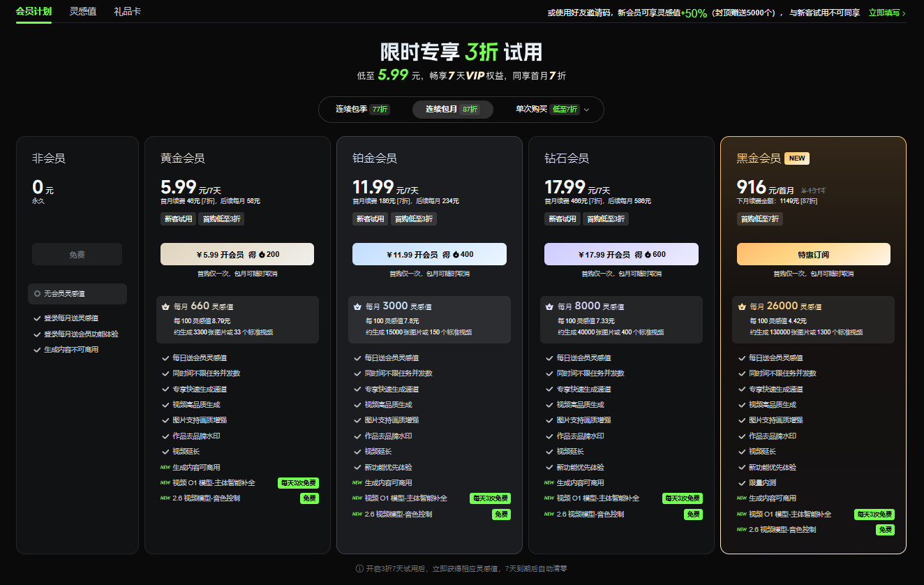Click the 首购低至3折 tag on 钻石会员 card
Screen dimensions: 924x585
[606, 219]
